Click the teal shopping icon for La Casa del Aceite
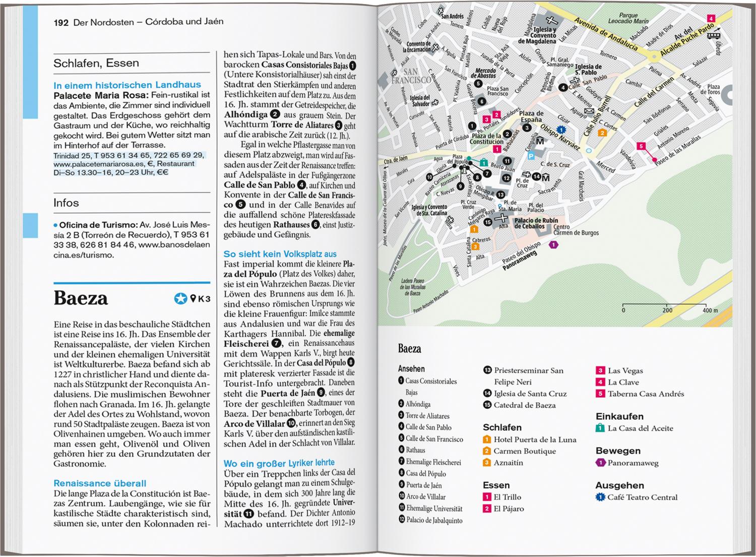 click(x=600, y=428)
